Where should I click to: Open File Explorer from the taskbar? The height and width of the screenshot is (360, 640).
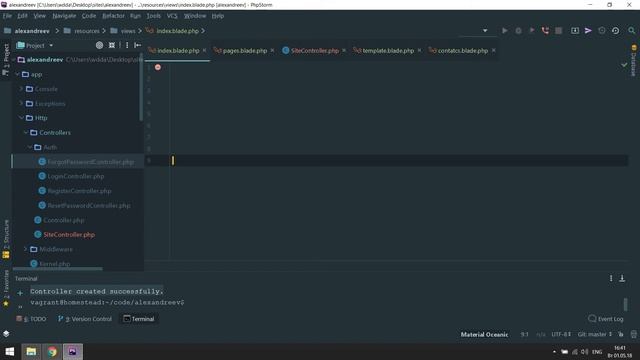point(31,351)
